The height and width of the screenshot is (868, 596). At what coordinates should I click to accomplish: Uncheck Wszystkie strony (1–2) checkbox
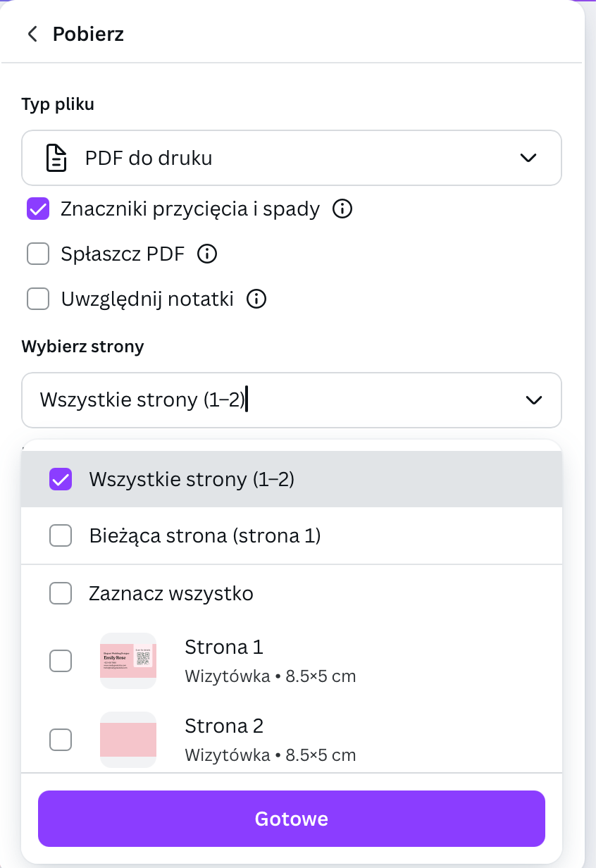point(61,480)
